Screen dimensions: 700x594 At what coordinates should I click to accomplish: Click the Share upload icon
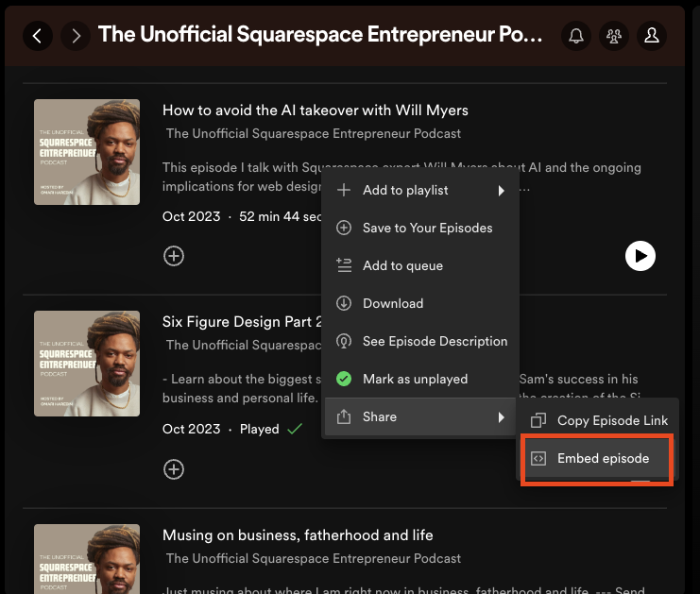[x=344, y=416]
